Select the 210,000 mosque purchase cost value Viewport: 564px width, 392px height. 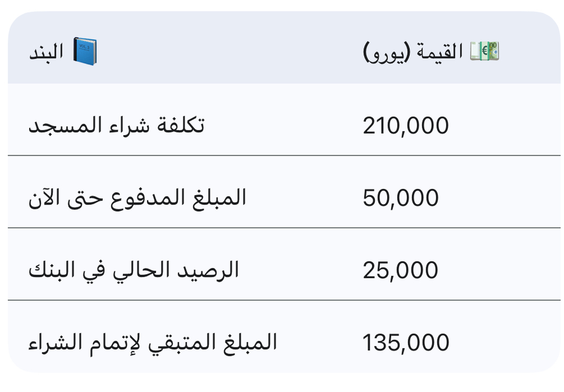406,126
